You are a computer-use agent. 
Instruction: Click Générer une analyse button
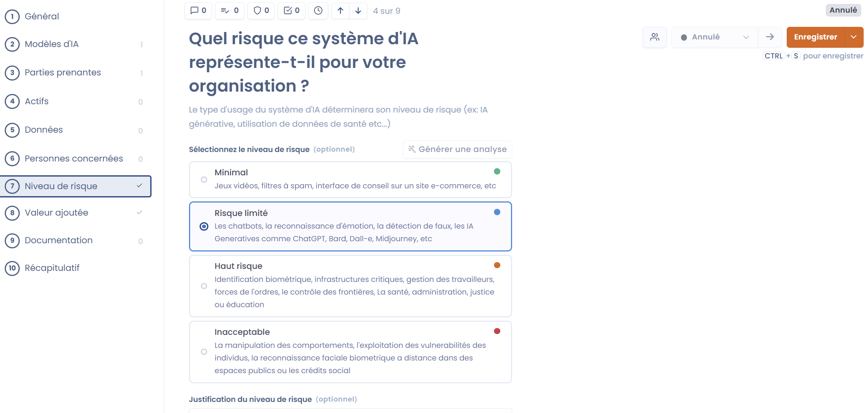(x=458, y=149)
